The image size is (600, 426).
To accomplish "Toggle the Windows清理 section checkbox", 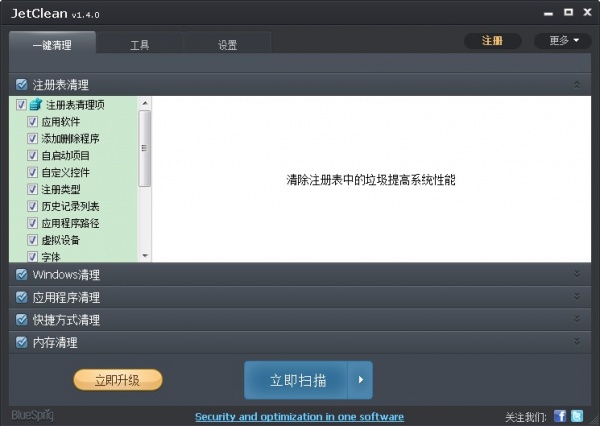I will coord(22,275).
